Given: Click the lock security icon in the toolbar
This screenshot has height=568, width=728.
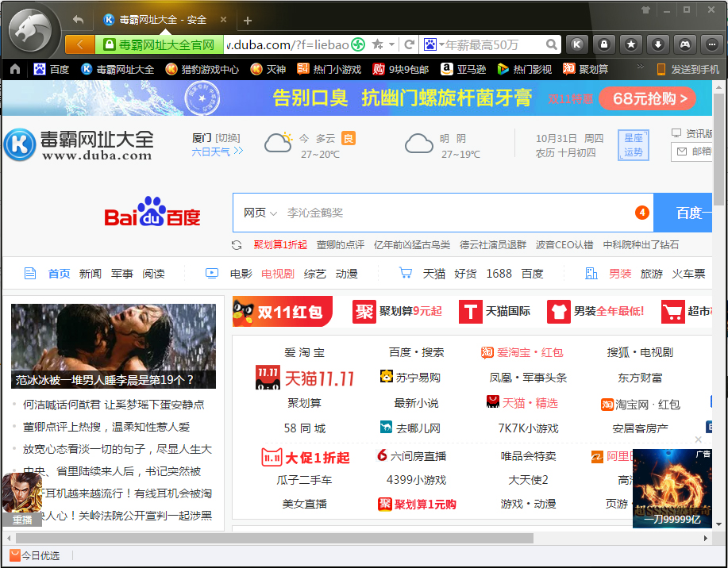Looking at the screenshot, I should 604,44.
